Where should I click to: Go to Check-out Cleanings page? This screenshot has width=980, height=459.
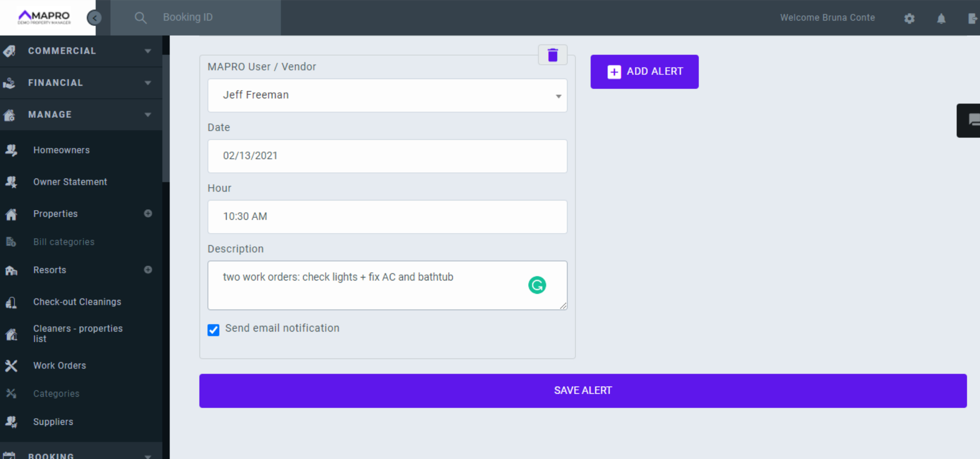[77, 302]
